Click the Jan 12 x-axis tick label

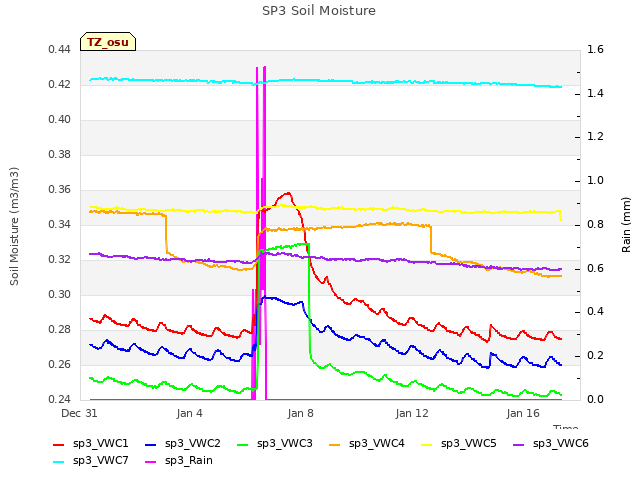tap(412, 413)
